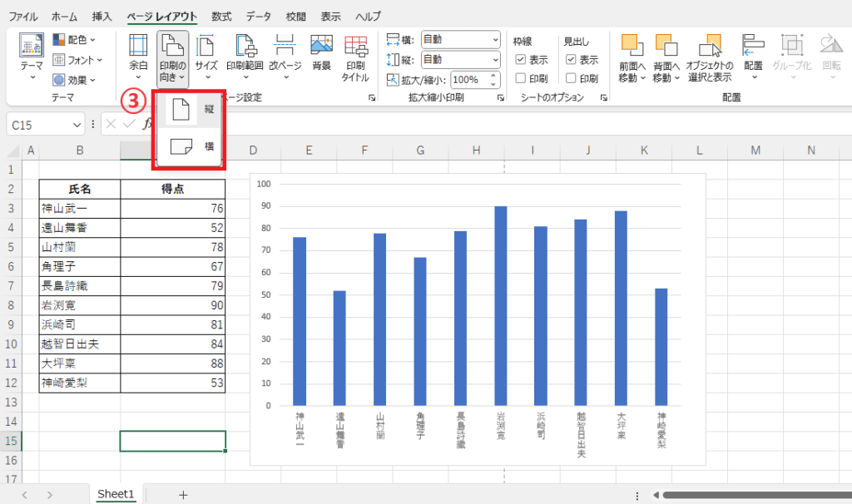Click the Name Box showing C15
852x504 pixels.
click(38, 126)
